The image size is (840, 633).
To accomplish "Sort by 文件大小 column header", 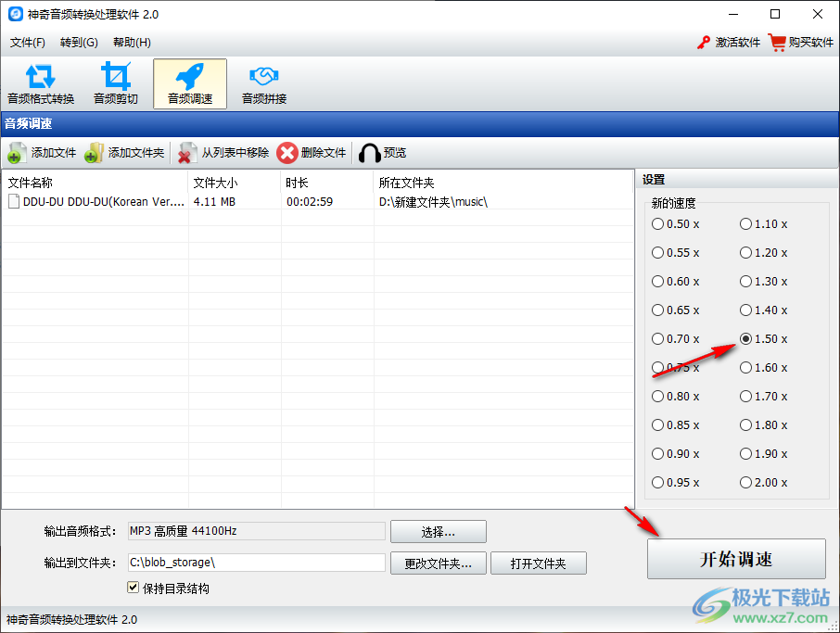I will tap(235, 183).
